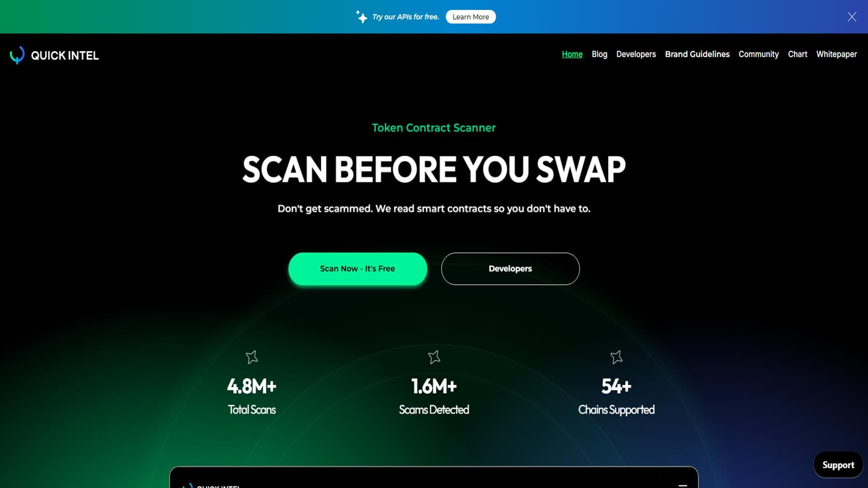This screenshot has width=868, height=488.
Task: Open the Blog nav link
Action: click(599, 54)
